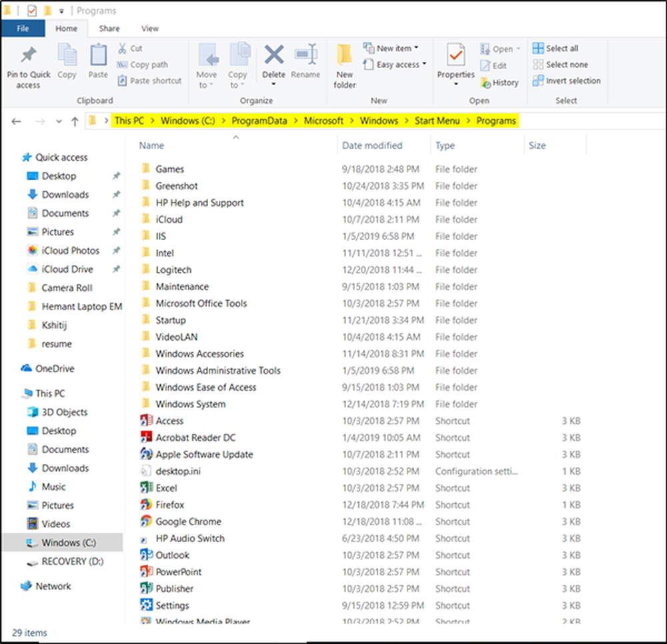Open the File menu tab
The height and width of the screenshot is (644, 667).
pyautogui.click(x=23, y=29)
